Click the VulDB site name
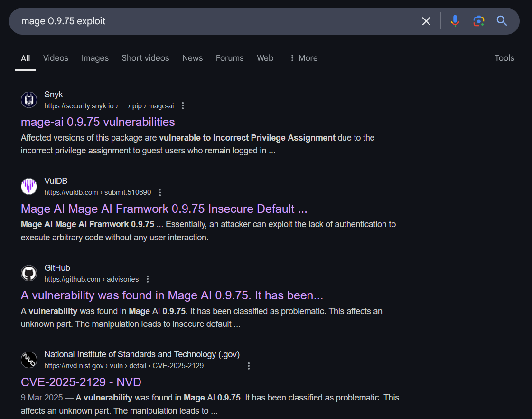The height and width of the screenshot is (419, 532). 56,181
